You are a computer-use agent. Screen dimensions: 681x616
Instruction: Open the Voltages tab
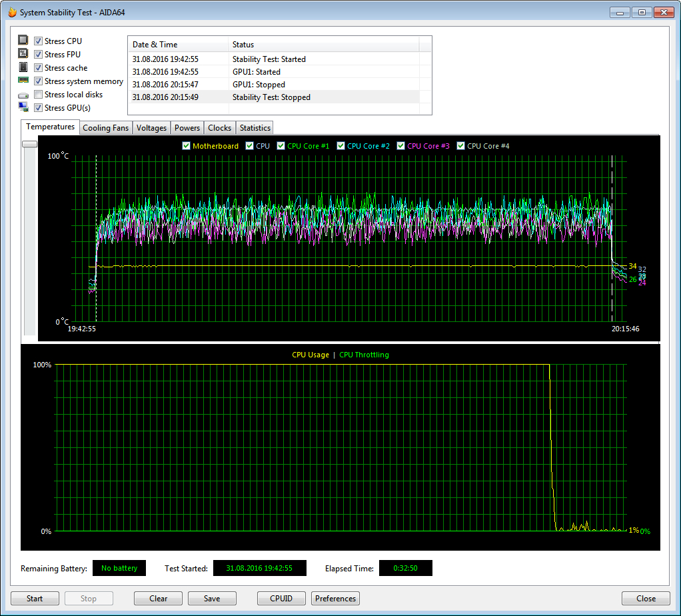point(151,128)
